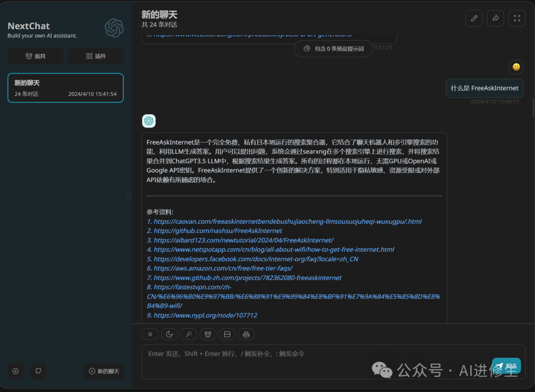Screen dimensions: 535x392
Task: Open the 面具 (masks) page
Action: pyautogui.click(x=36, y=56)
